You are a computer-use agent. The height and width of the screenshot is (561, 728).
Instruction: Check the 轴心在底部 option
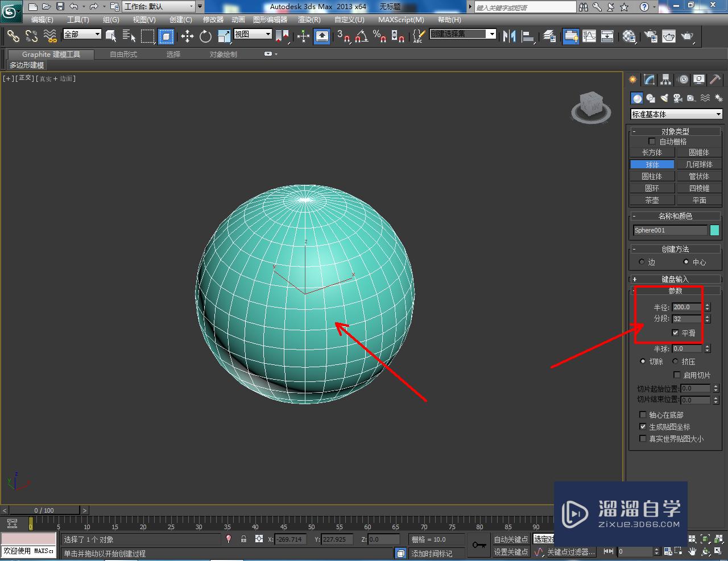pos(643,415)
